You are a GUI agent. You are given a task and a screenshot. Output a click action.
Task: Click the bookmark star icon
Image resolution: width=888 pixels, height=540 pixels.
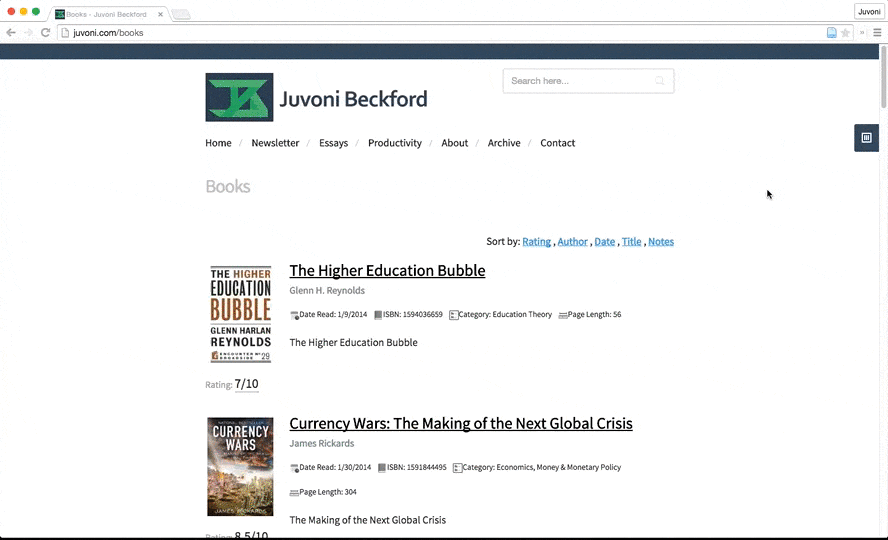(x=846, y=33)
